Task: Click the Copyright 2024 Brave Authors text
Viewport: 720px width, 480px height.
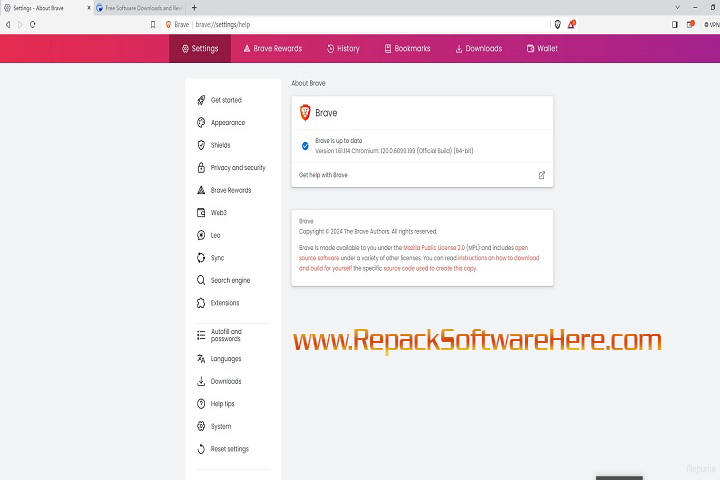Action: point(368,232)
